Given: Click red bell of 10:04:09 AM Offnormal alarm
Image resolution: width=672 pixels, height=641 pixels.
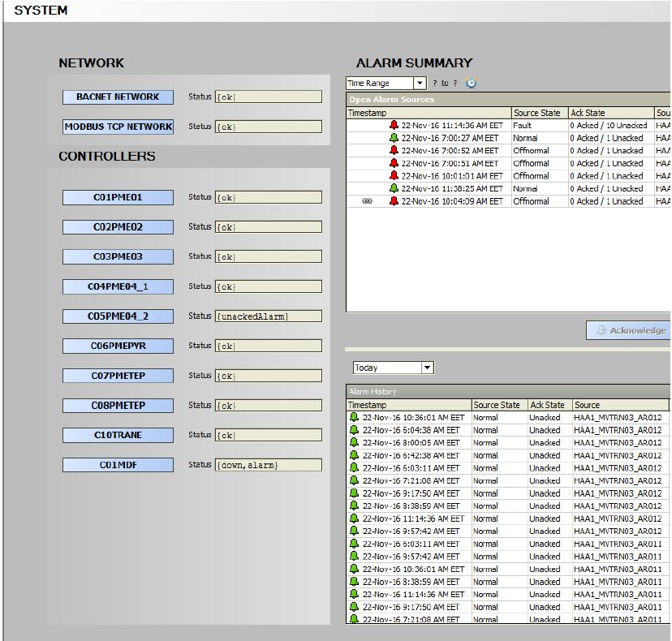Looking at the screenshot, I should coord(394,201).
